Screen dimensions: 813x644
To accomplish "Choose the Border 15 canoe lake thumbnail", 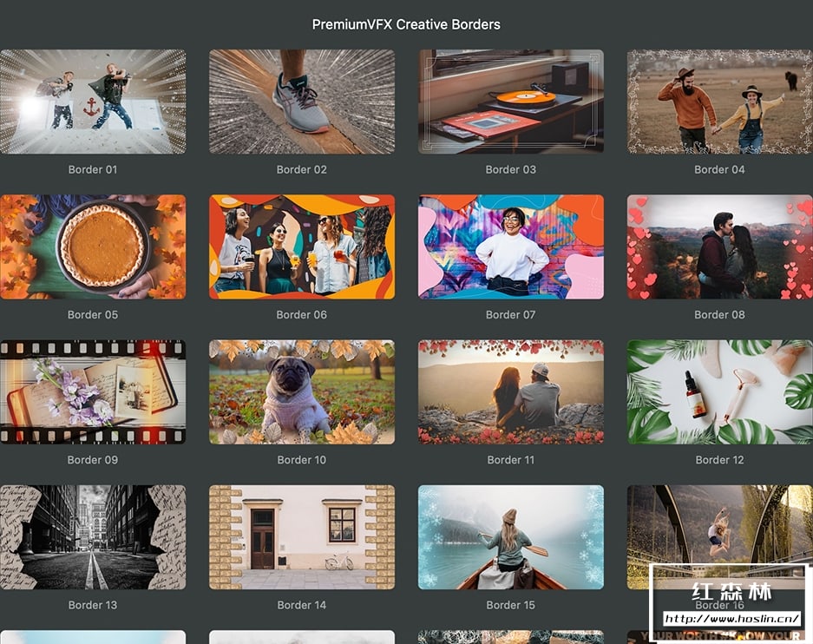I will pos(511,537).
